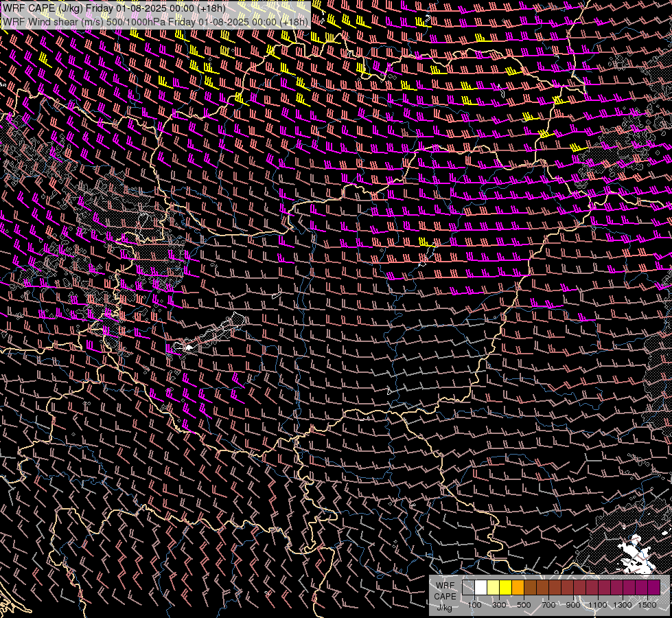Image resolution: width=672 pixels, height=618 pixels.
Task: Click the gray first swatch in the legend
Action: 468,588
